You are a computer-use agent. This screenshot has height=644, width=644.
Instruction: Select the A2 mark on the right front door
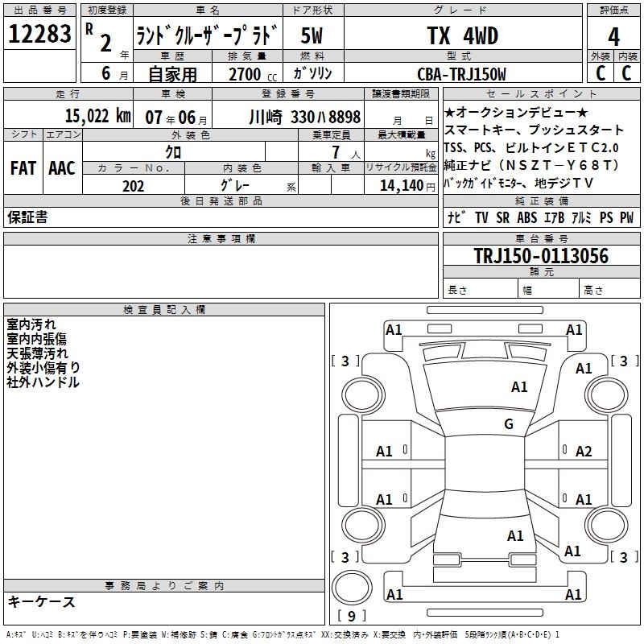pyautogui.click(x=584, y=452)
